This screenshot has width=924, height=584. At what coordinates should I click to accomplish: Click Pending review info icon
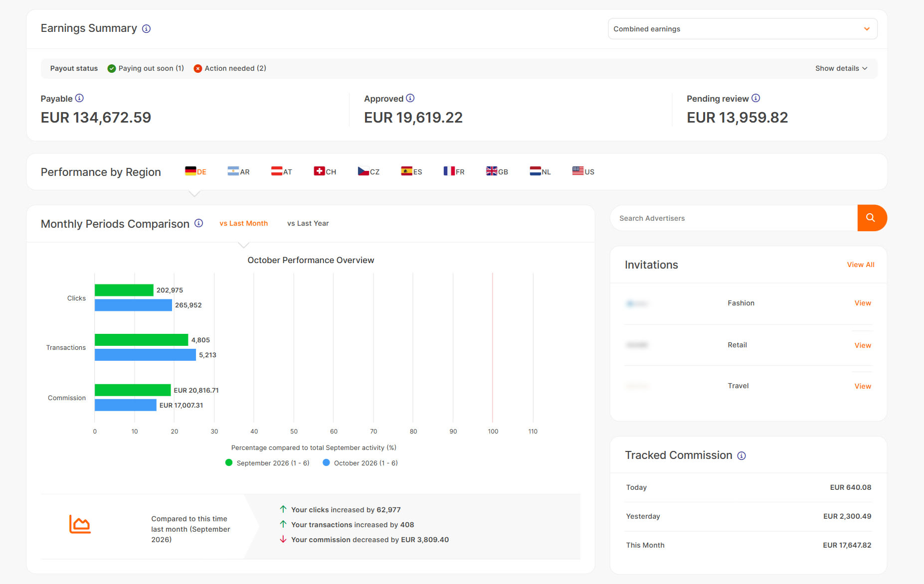click(x=755, y=98)
